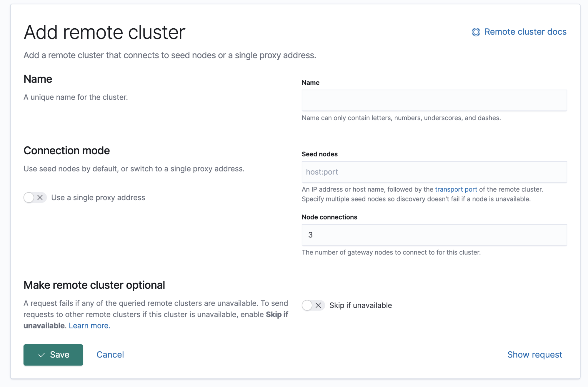Image resolution: width=588 pixels, height=387 pixels.
Task: Cancel adding the remote cluster
Action: pyautogui.click(x=110, y=355)
